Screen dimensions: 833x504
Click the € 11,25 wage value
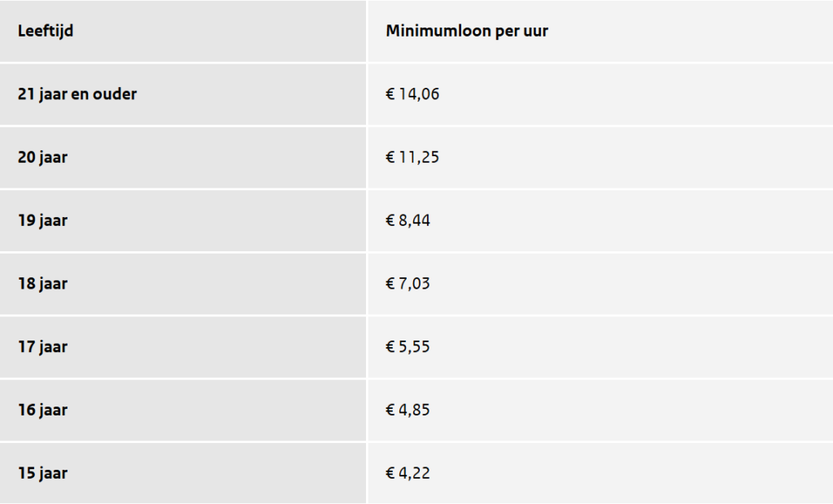click(x=412, y=158)
